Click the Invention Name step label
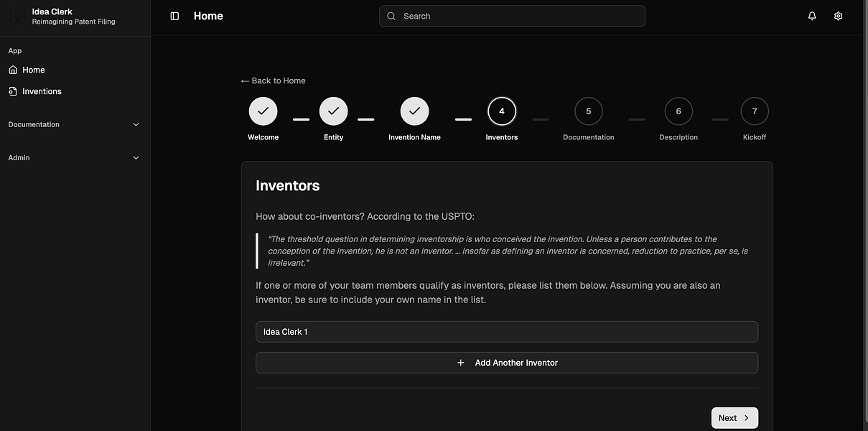The image size is (868, 431). (414, 137)
